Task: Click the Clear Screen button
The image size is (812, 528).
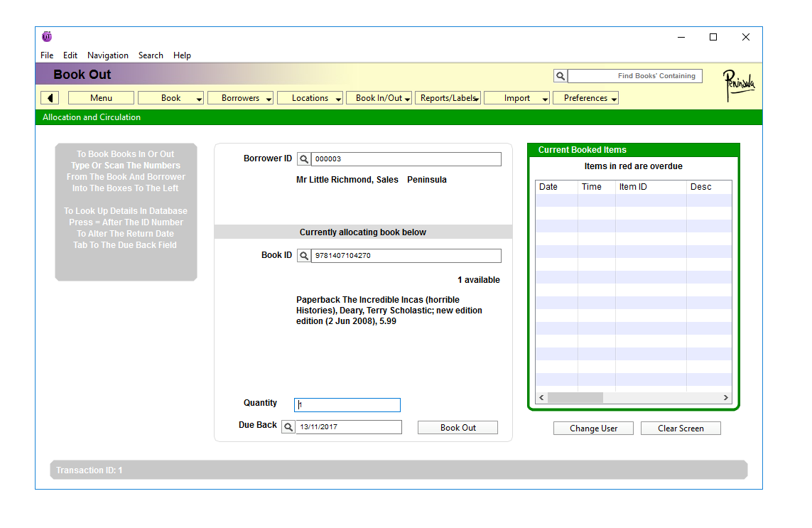Action: [681, 429]
